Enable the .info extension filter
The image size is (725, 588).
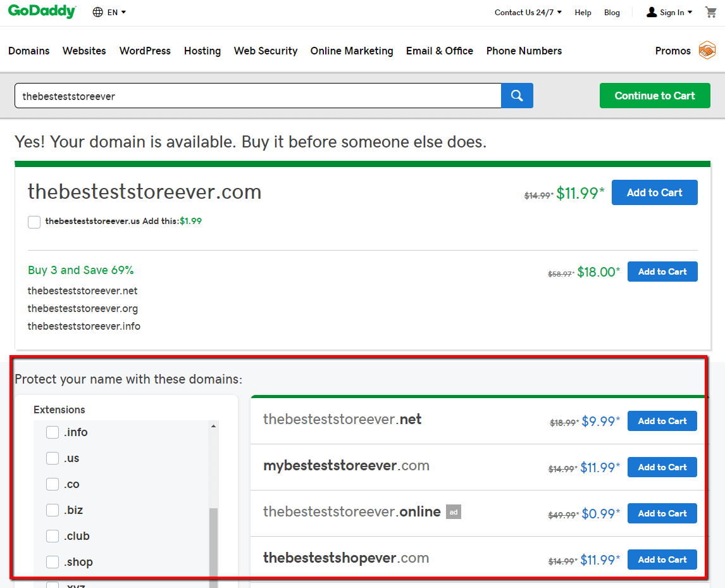tap(52, 432)
